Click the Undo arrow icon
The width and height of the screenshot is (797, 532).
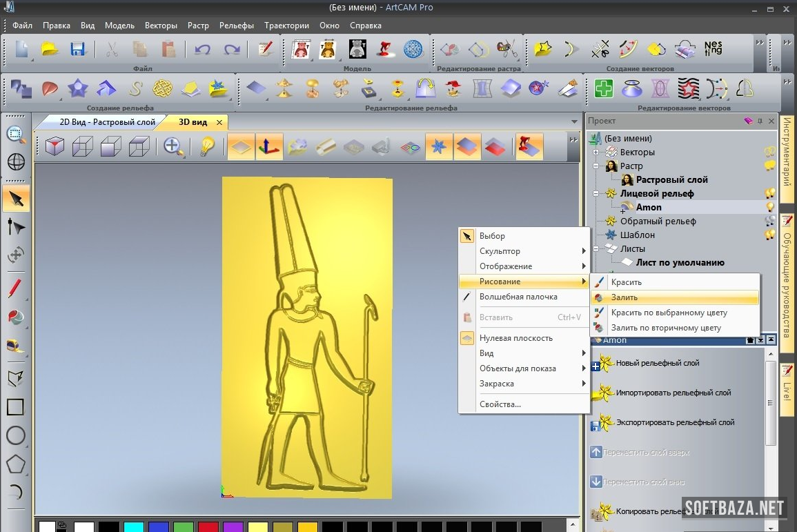202,49
